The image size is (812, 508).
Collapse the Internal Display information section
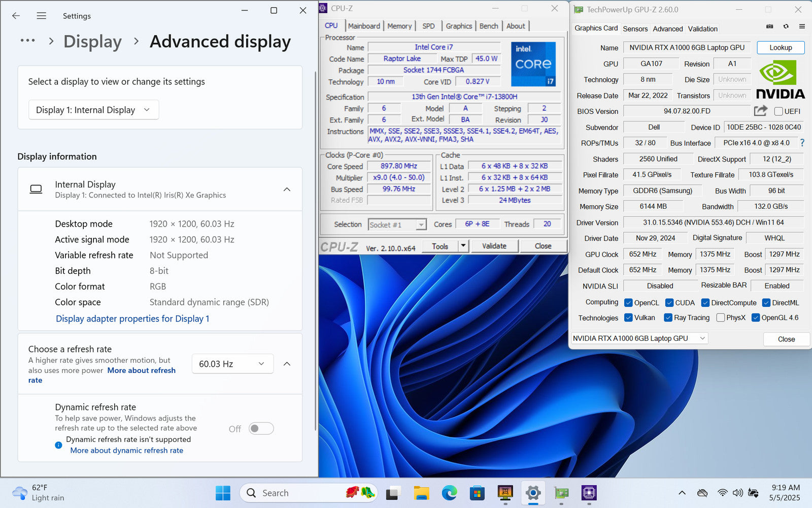[287, 189]
